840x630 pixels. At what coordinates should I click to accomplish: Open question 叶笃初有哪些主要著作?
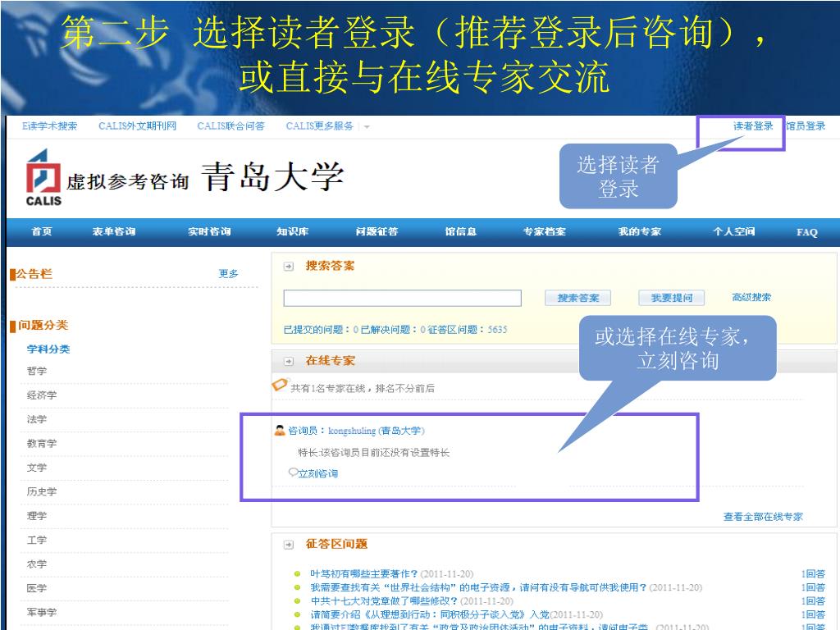click(363, 573)
